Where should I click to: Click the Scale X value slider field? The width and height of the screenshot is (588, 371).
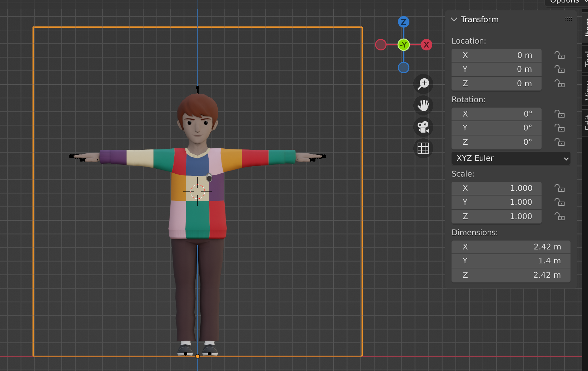pyautogui.click(x=497, y=188)
